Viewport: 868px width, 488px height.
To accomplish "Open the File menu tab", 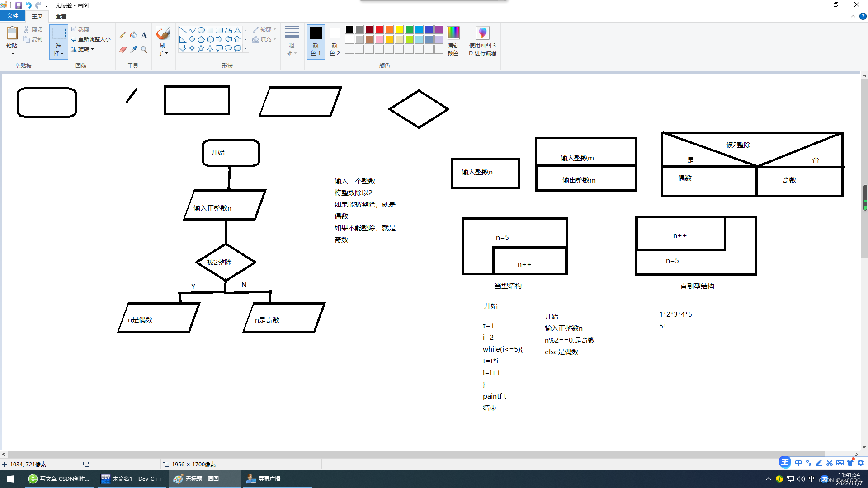I will click(13, 16).
